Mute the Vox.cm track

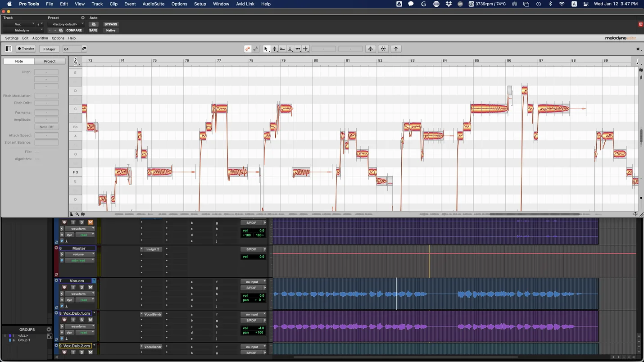91,287
